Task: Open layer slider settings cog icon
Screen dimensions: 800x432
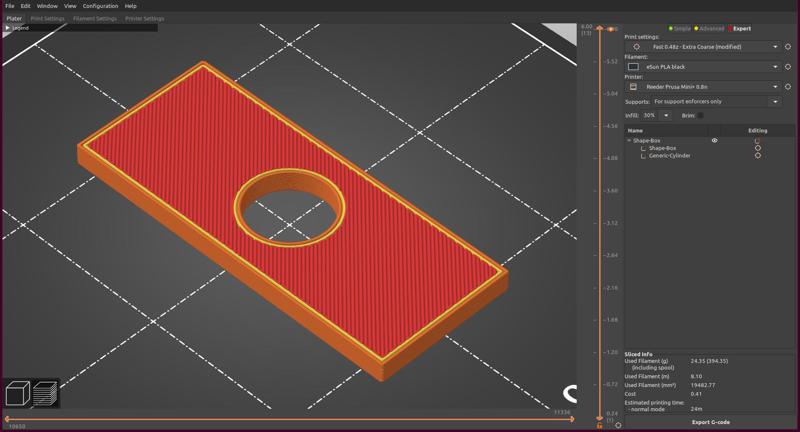Action: (618, 425)
